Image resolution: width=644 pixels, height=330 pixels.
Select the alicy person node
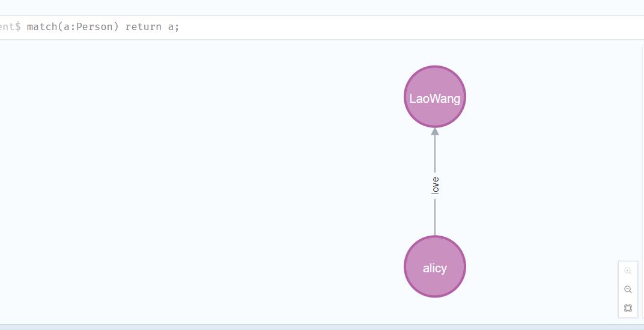(x=434, y=267)
